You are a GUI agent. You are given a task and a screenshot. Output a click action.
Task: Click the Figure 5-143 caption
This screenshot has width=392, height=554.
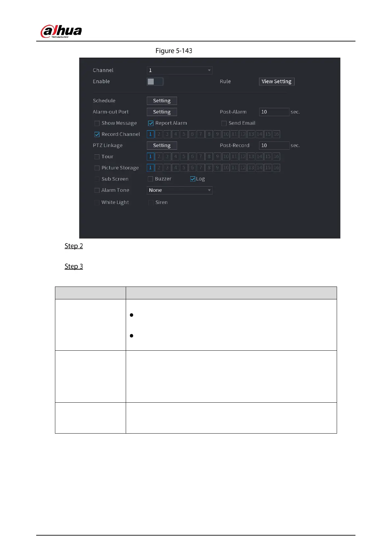tap(174, 51)
